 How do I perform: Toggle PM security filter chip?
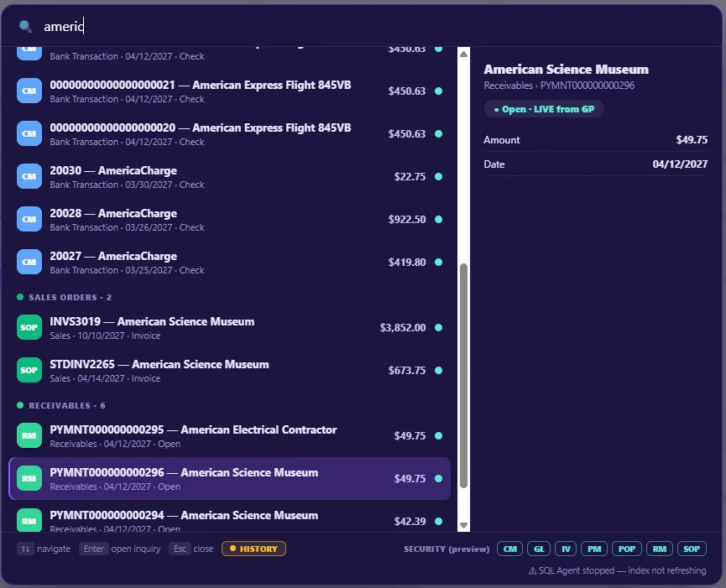point(594,549)
